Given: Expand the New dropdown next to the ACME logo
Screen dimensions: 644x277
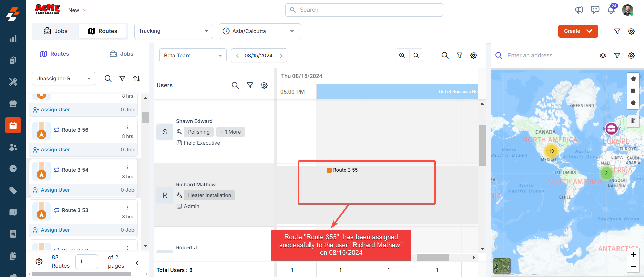Looking at the screenshot, I should pyautogui.click(x=77, y=10).
